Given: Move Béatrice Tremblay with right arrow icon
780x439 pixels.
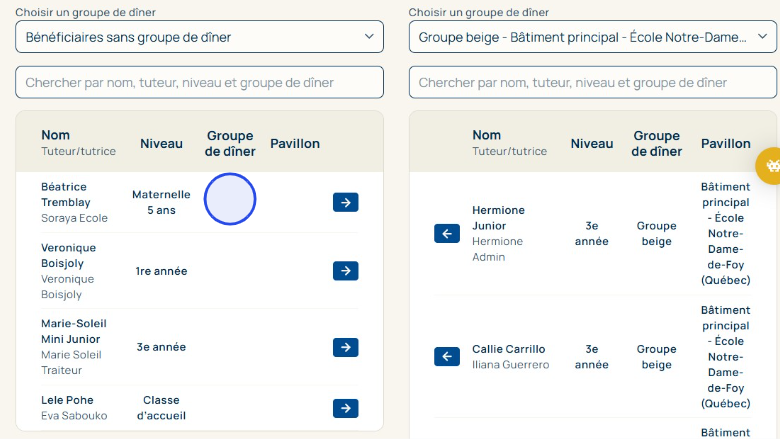Looking at the screenshot, I should pos(345,203).
